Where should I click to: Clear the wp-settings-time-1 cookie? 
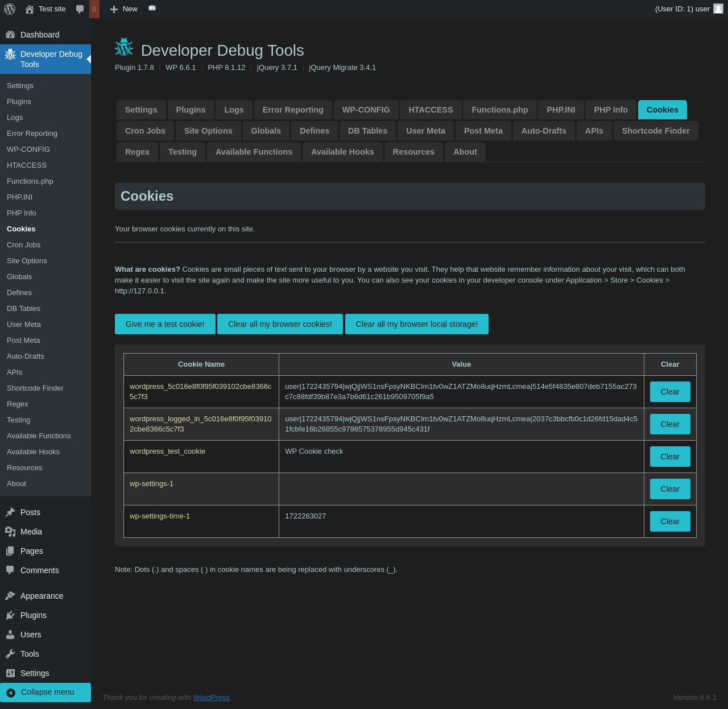(669, 521)
